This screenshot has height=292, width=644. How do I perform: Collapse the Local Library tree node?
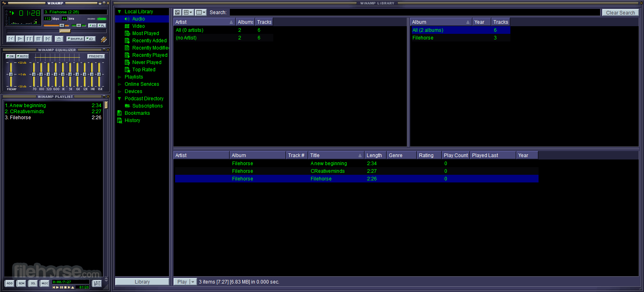coord(119,12)
